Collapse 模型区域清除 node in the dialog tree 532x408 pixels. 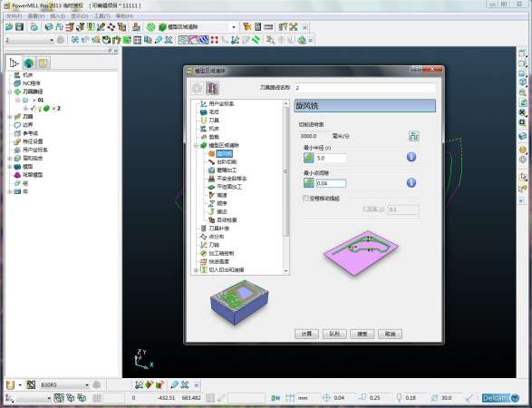point(196,145)
